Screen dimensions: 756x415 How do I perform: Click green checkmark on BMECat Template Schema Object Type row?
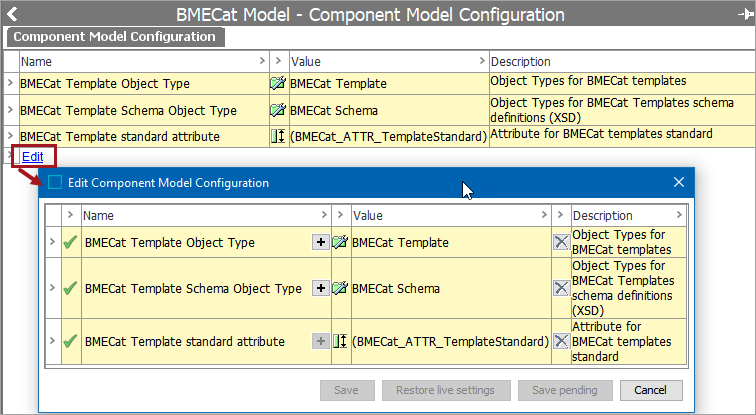coord(70,288)
